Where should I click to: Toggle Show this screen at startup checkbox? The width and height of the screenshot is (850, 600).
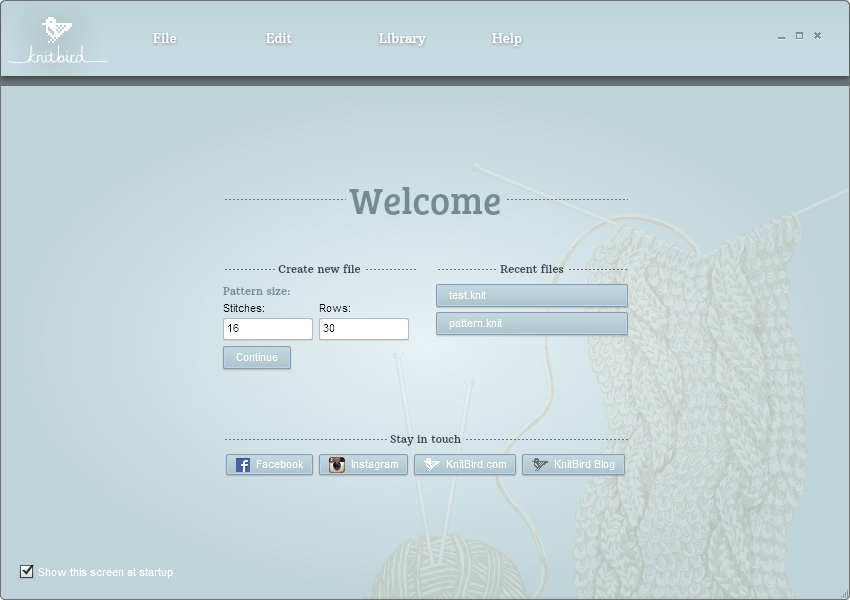(27, 571)
